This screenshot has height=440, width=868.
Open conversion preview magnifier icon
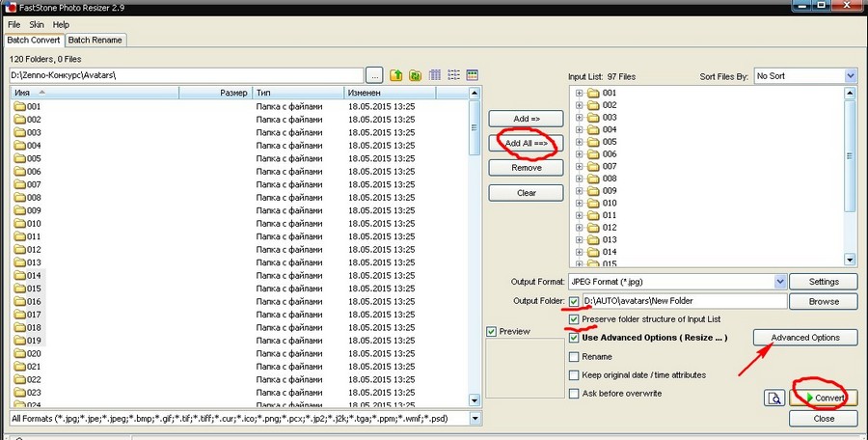click(x=775, y=398)
